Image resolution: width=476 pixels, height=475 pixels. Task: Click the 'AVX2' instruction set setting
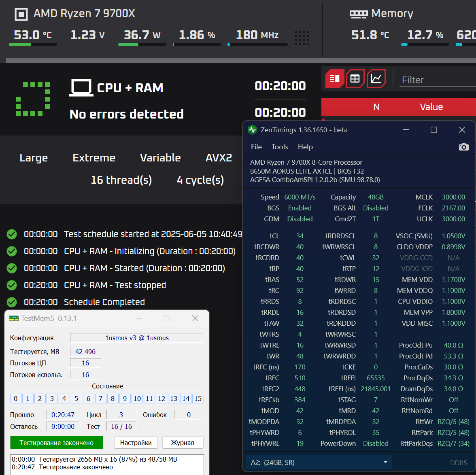pos(219,158)
